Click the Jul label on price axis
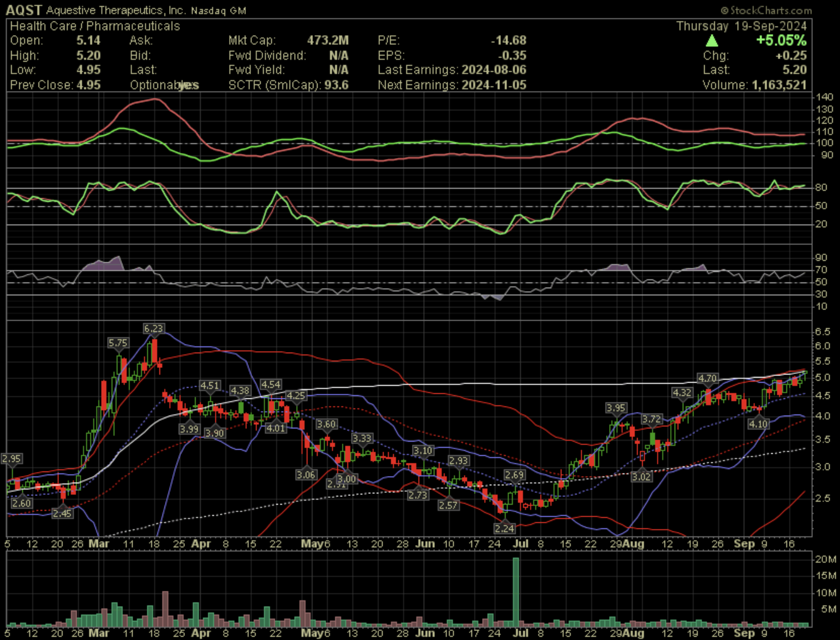The height and width of the screenshot is (640, 840). click(521, 544)
